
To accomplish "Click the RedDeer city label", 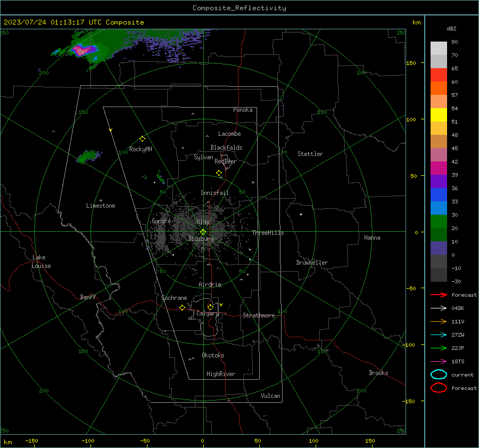I will pyautogui.click(x=226, y=161).
